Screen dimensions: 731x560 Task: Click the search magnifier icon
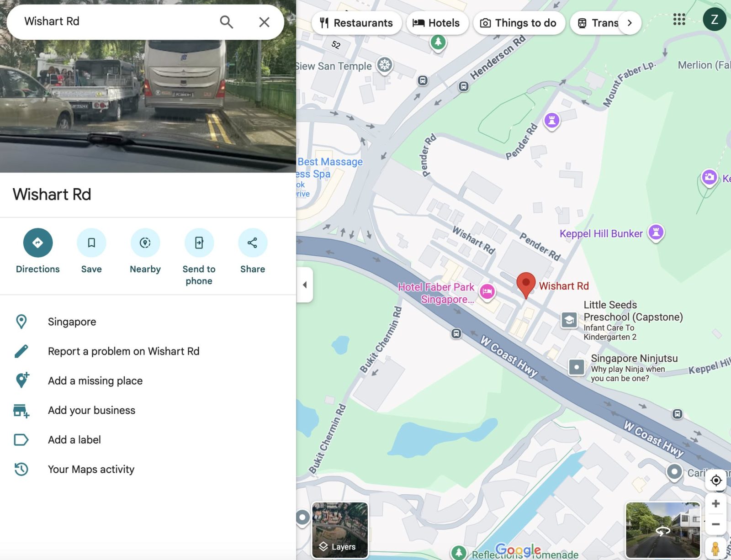(x=226, y=22)
